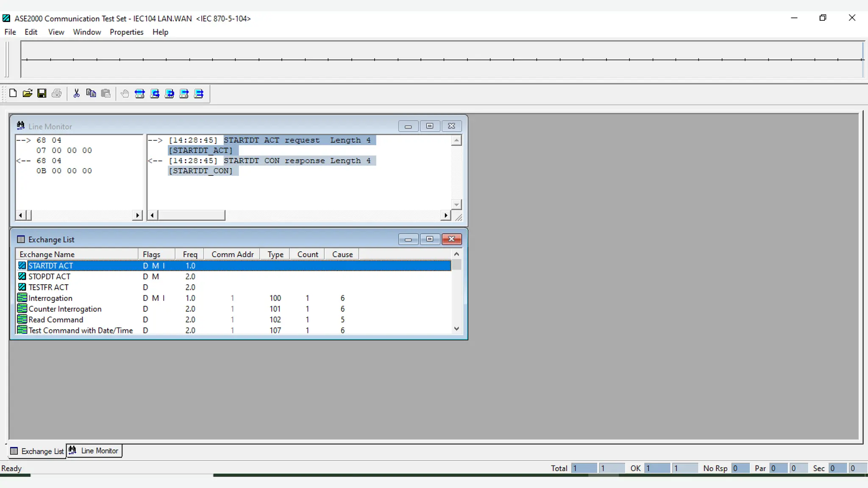
Task: Click the rightmost double-arrow computer toolbar icon
Action: (x=199, y=94)
